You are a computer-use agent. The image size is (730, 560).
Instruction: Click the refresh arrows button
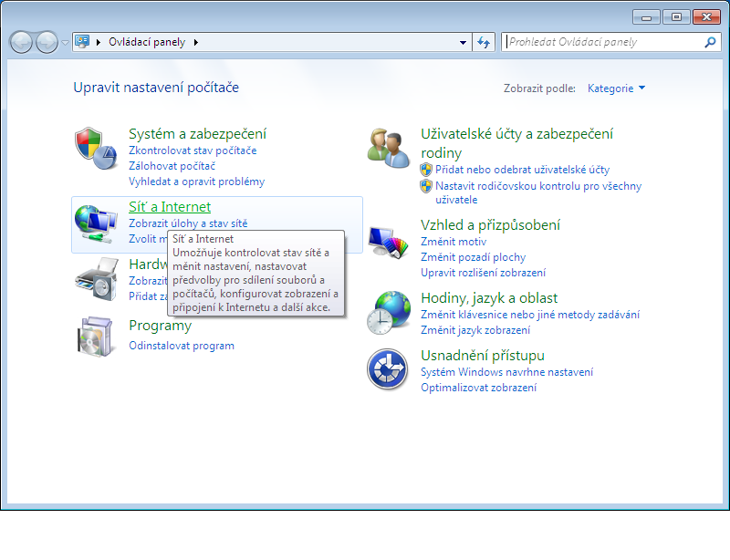point(484,42)
